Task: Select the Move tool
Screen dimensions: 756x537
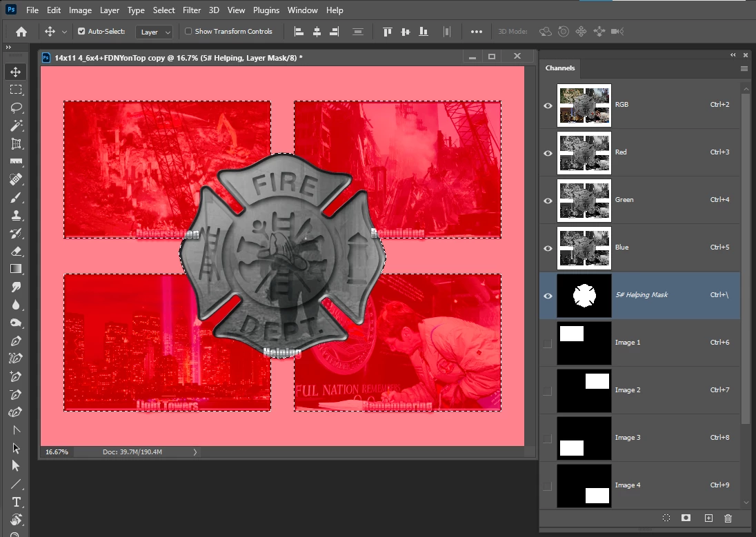Action: click(x=15, y=72)
